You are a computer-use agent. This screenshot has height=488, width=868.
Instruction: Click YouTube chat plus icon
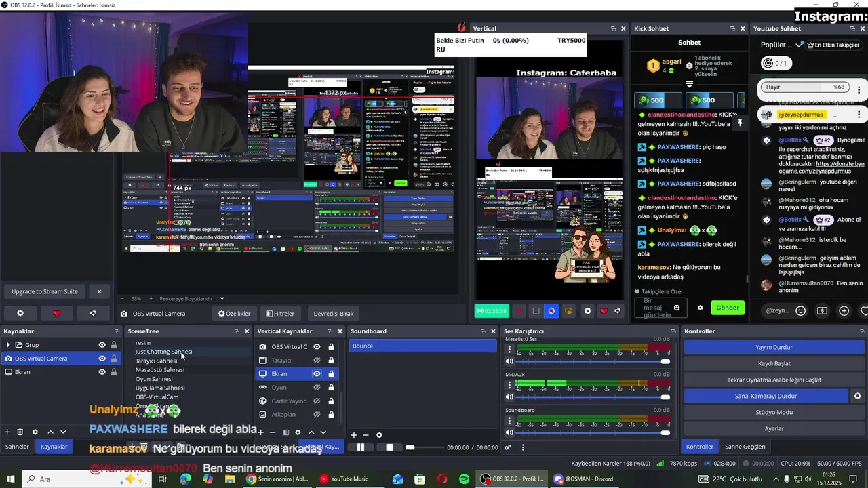(844, 310)
